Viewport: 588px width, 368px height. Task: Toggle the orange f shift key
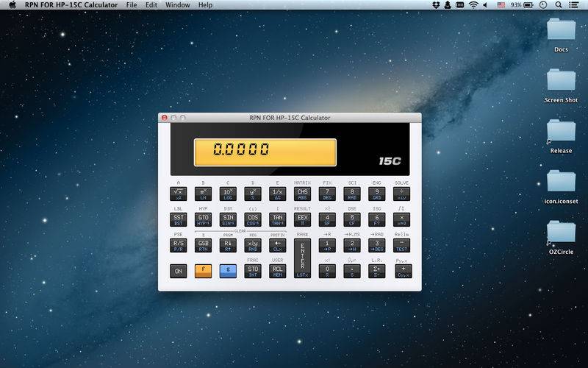(203, 271)
